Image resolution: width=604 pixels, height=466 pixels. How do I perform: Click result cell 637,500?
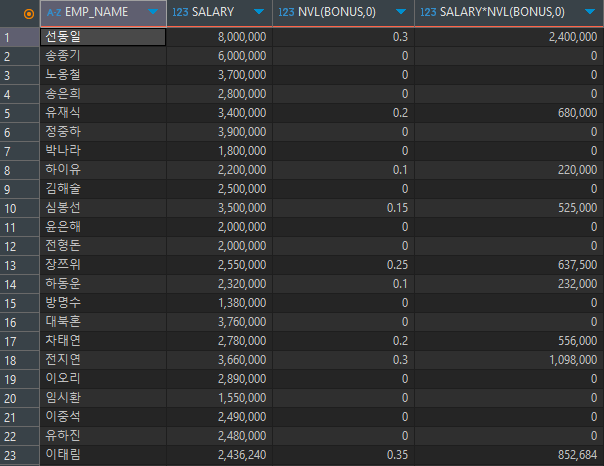tap(509, 265)
